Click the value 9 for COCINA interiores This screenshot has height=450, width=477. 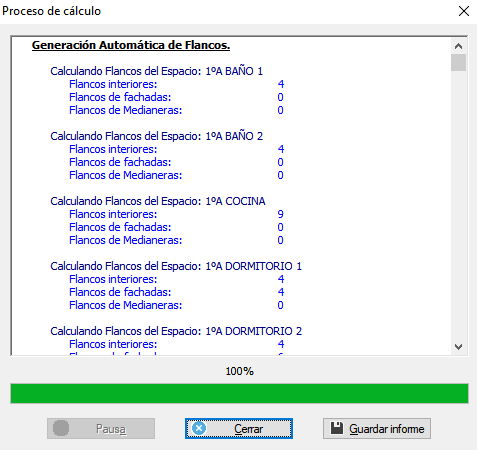(281, 214)
